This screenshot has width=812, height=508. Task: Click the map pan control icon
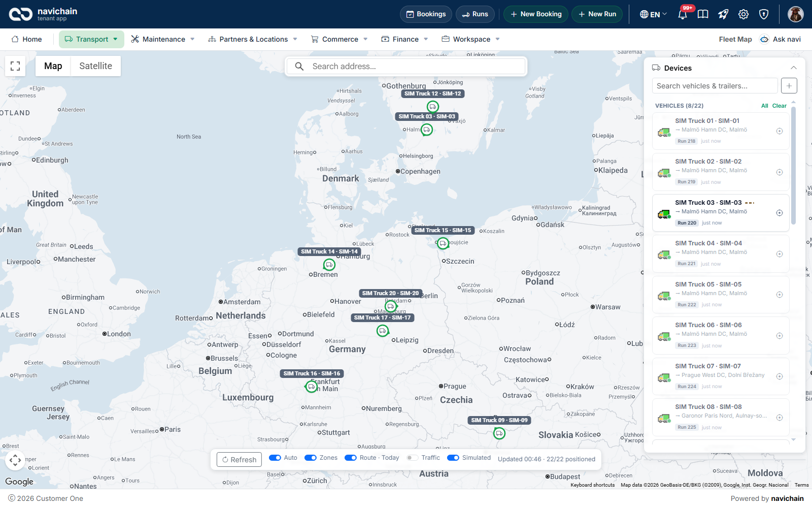pyautogui.click(x=15, y=461)
